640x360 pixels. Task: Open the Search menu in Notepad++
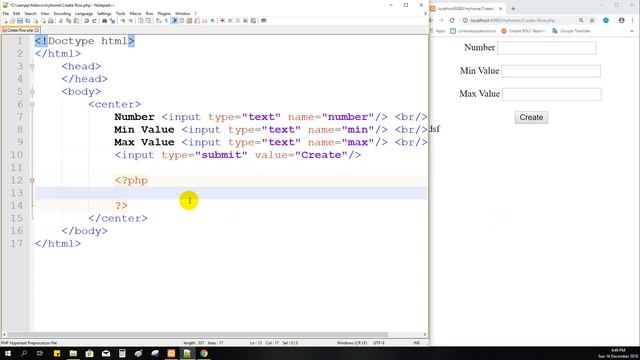click(30, 13)
